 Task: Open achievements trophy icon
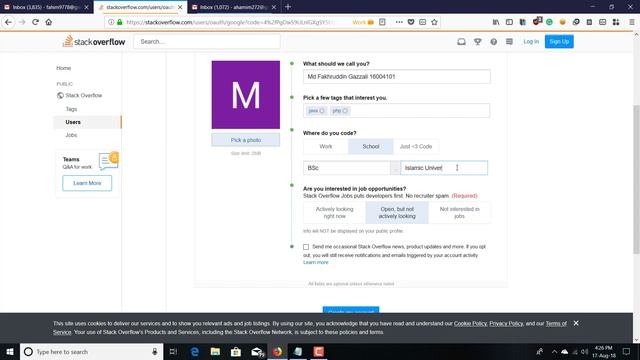(478, 42)
